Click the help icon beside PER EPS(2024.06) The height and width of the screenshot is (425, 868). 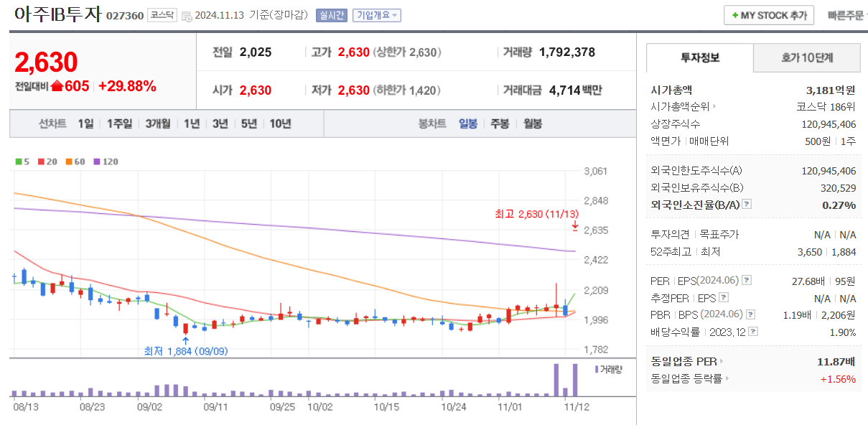pyautogui.click(x=747, y=281)
